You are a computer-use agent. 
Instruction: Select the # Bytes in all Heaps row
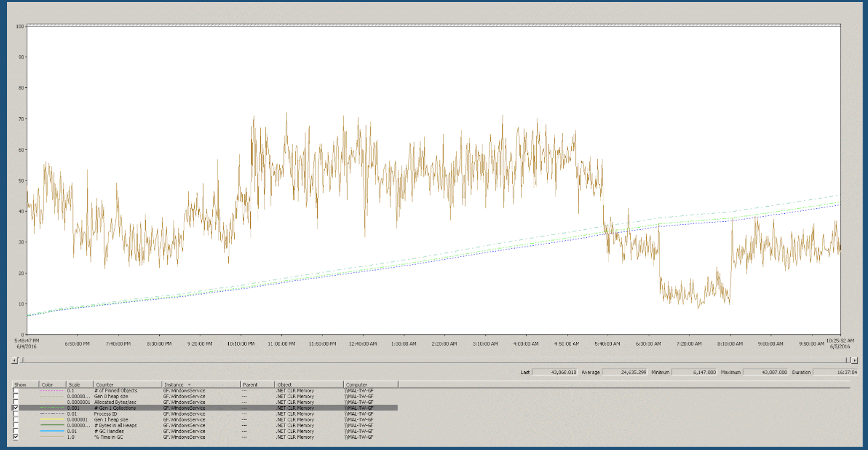click(205, 425)
